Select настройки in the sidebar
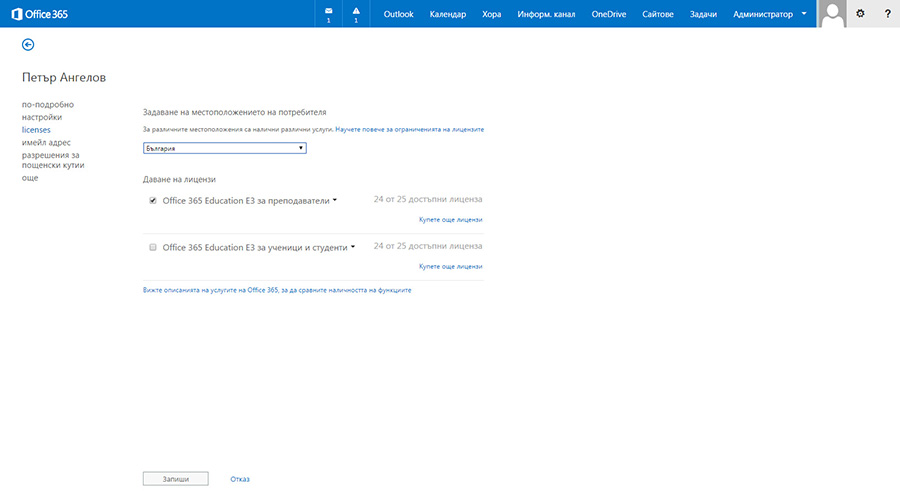 point(42,117)
